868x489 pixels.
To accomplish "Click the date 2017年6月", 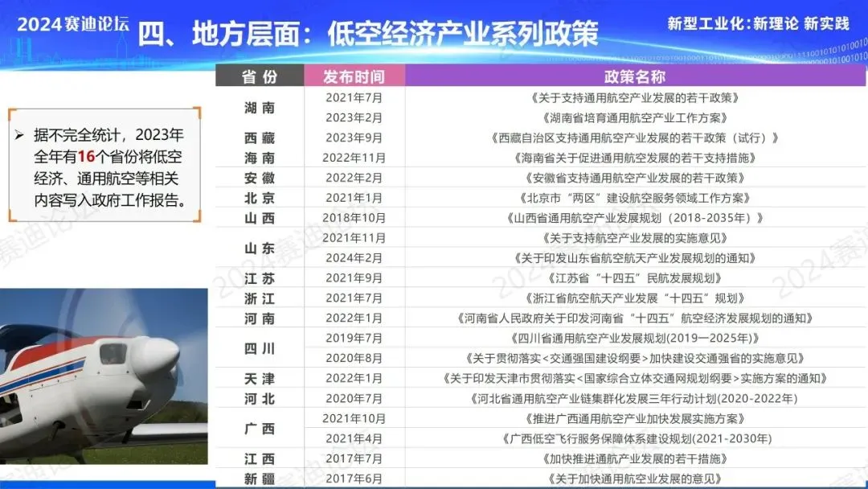I will pyautogui.click(x=354, y=478).
